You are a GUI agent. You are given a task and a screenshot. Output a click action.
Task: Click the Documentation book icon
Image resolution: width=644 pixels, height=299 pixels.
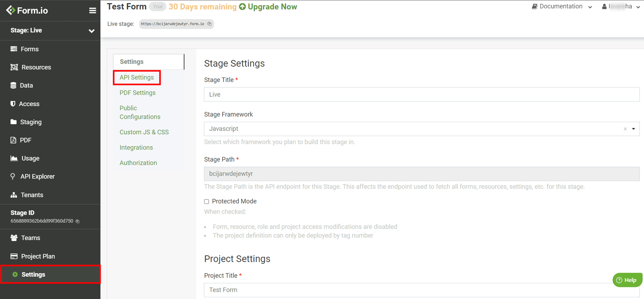pyautogui.click(x=534, y=6)
